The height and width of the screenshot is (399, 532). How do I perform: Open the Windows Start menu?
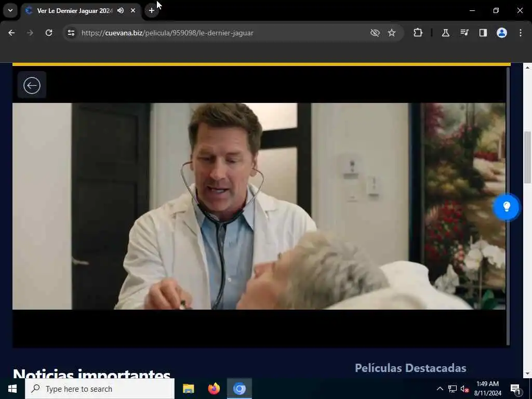[x=12, y=389]
